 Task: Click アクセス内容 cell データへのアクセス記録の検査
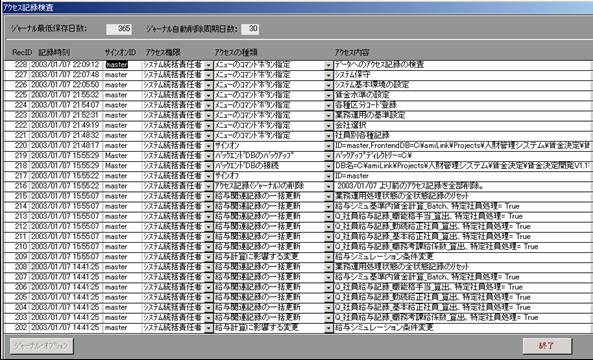463,65
